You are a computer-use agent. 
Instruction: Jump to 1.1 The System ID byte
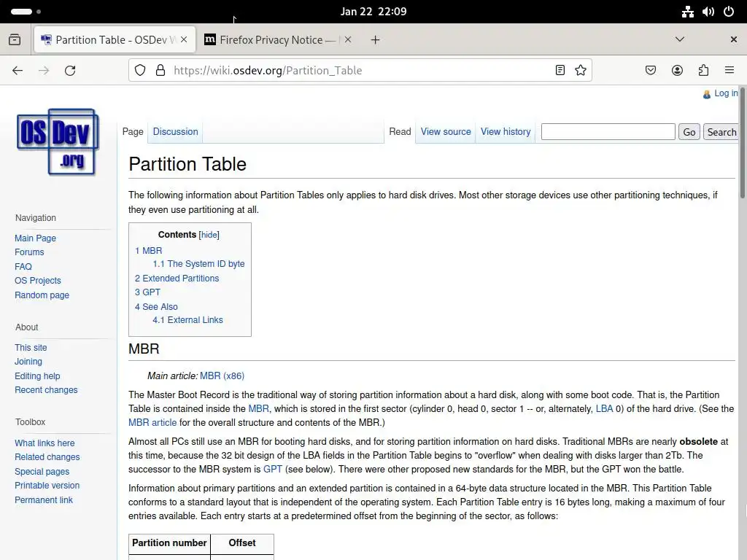point(198,264)
